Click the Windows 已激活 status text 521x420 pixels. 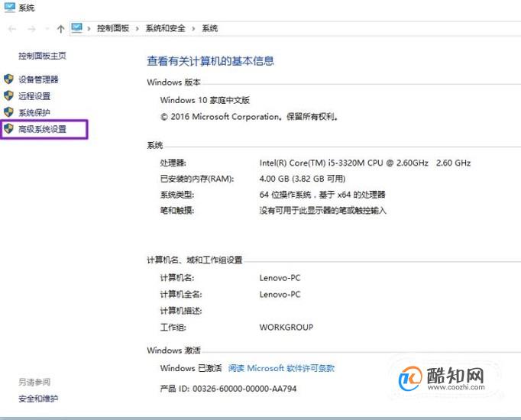click(191, 368)
